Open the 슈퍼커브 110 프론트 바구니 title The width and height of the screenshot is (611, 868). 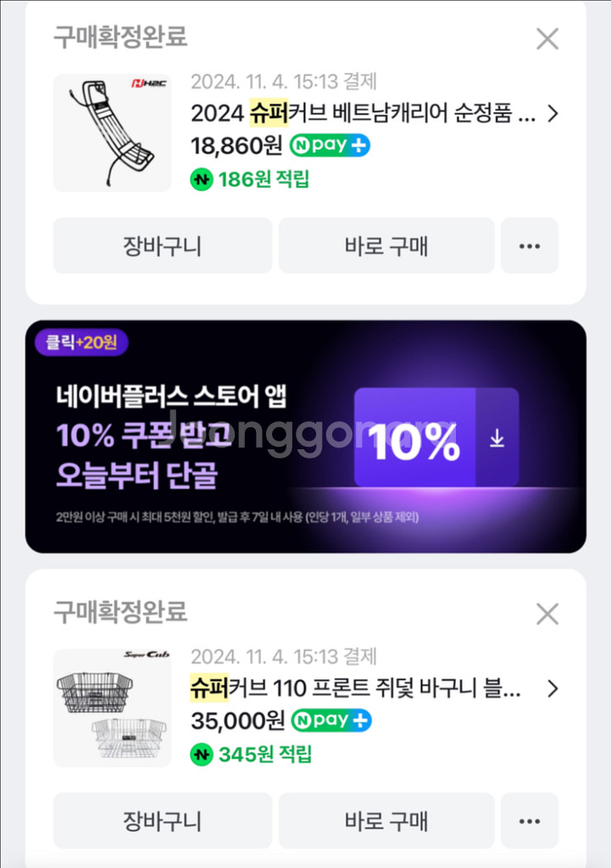coord(354,688)
